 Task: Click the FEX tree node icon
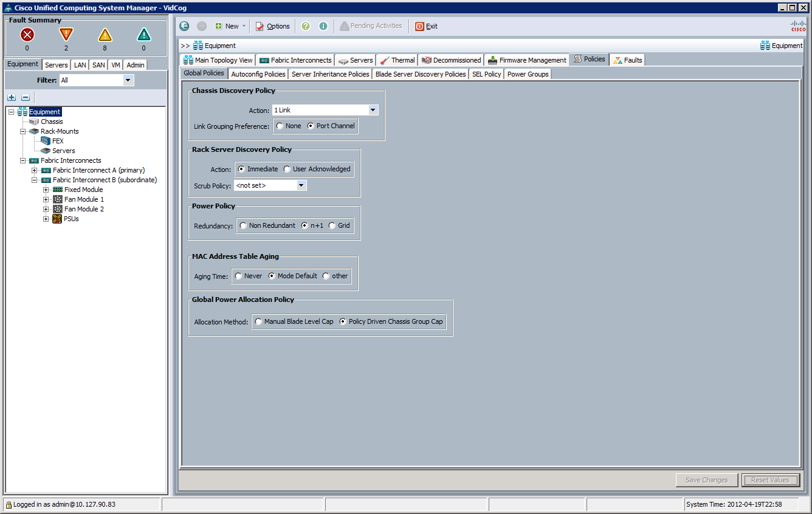click(46, 141)
